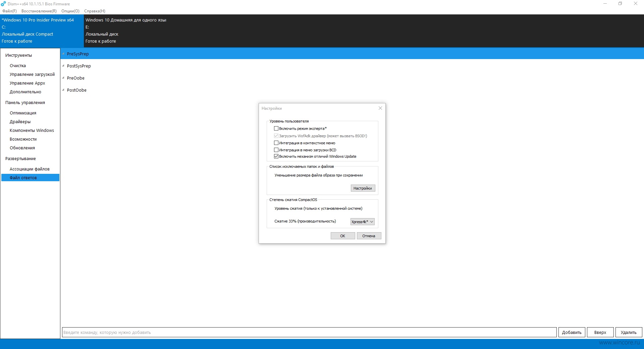This screenshot has height=349, width=644.
Task: Check Интеграция в меню загрузки BCD
Action: point(276,150)
